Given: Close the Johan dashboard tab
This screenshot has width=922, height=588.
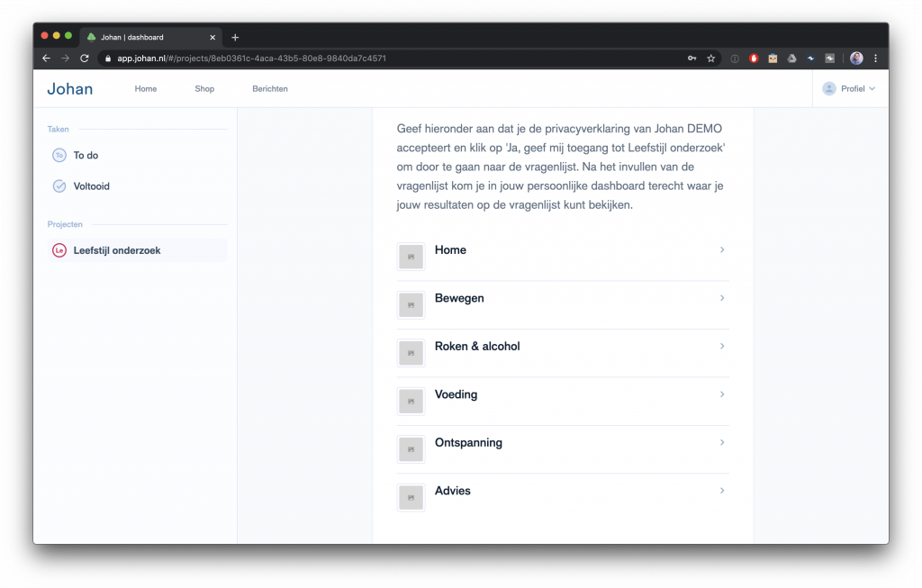Looking at the screenshot, I should tap(212, 38).
